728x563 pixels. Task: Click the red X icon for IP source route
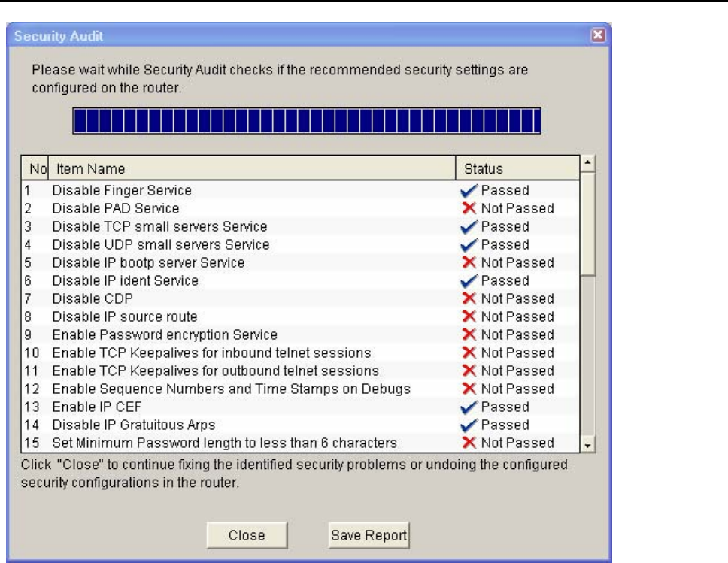469,316
